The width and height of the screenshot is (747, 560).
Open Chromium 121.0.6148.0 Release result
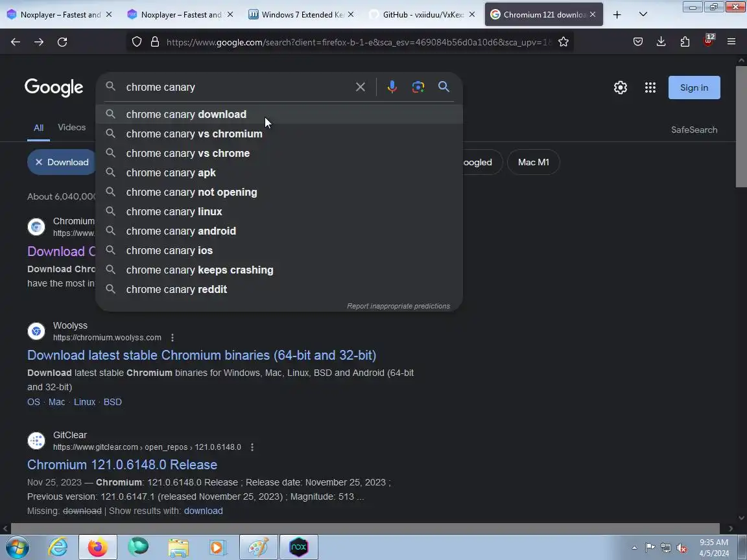pos(122,465)
